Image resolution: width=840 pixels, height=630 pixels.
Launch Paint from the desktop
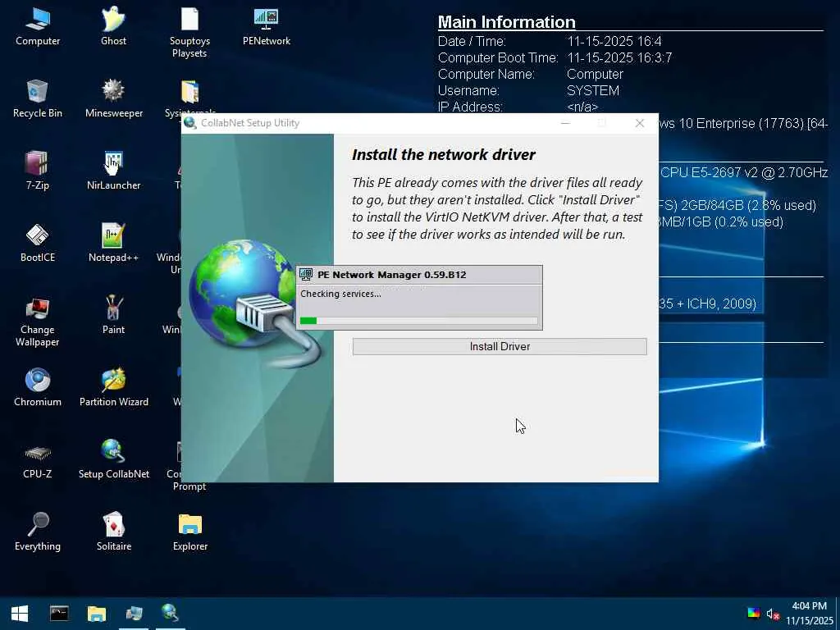[113, 315]
